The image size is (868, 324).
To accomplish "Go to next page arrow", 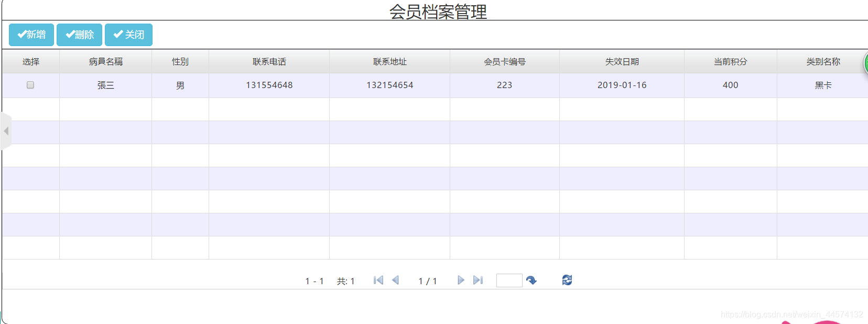I will 461,280.
